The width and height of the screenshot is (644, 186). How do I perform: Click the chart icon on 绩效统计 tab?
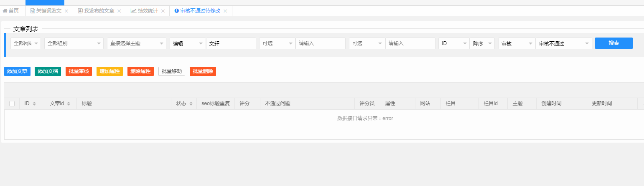point(133,11)
